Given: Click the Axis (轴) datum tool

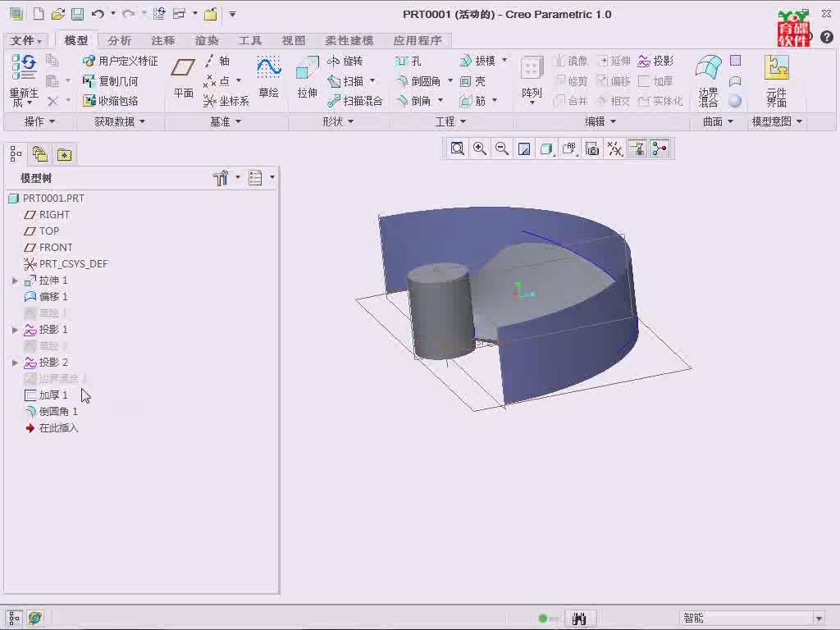Looking at the screenshot, I should click(217, 61).
